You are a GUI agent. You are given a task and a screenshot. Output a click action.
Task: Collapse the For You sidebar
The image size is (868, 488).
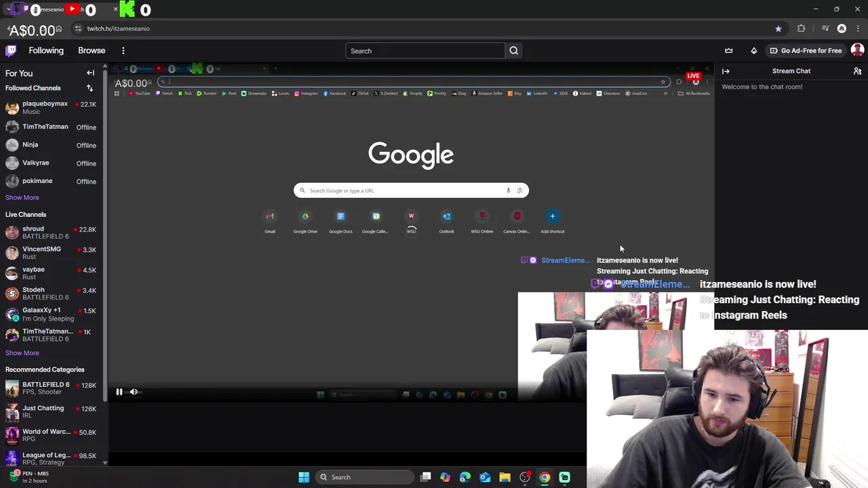(90, 73)
